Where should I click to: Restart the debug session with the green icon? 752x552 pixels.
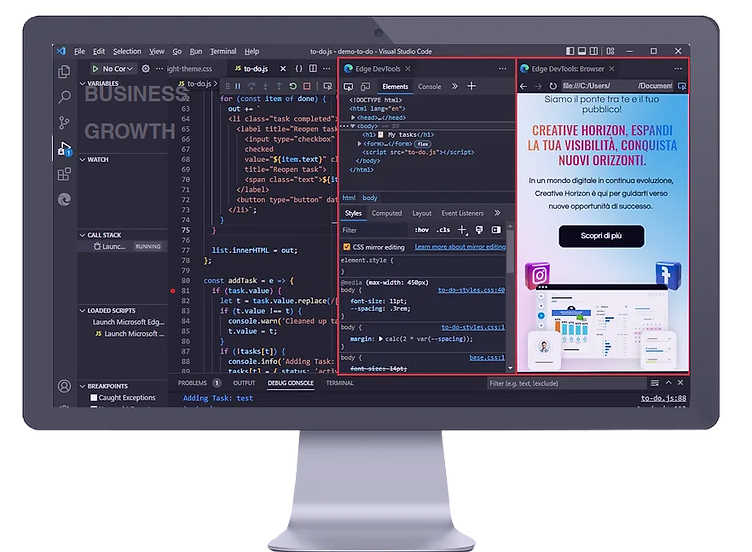(x=293, y=86)
